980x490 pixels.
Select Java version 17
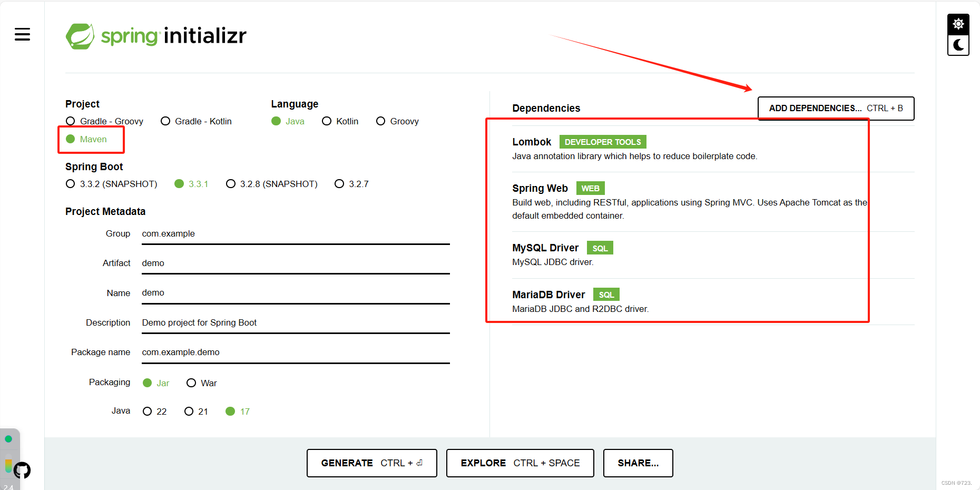point(238,411)
